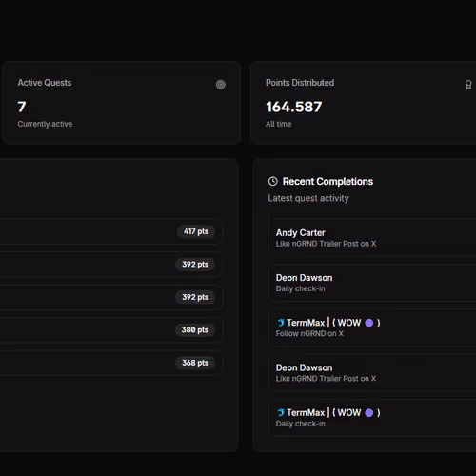The height and width of the screenshot is (476, 476).
Task: Select the 368 pts badge
Action: click(195, 363)
